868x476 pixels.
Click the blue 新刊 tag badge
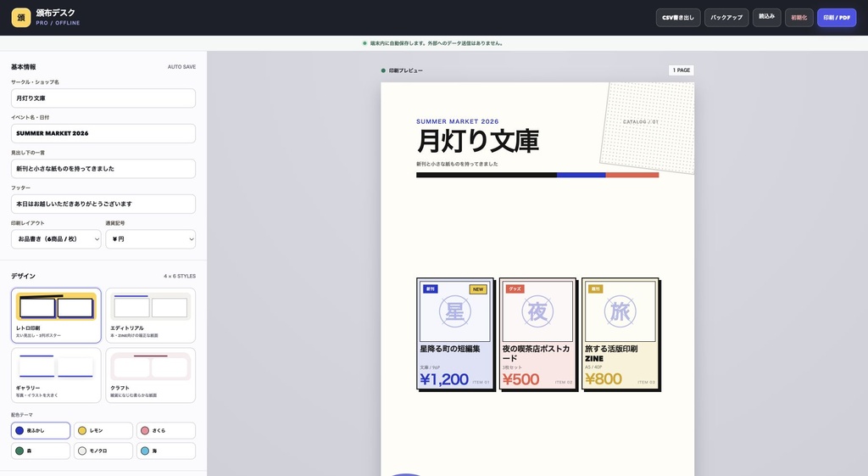[431, 288]
